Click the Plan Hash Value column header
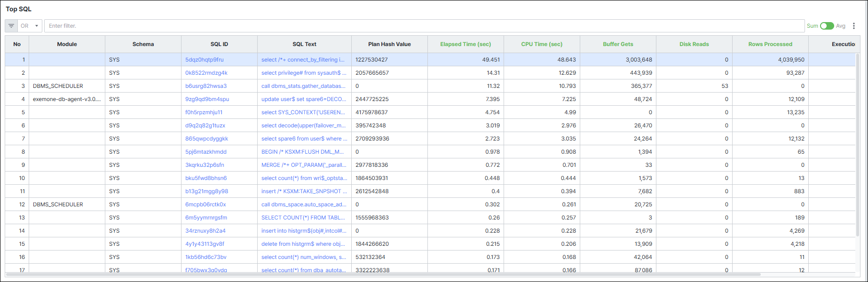 click(389, 44)
